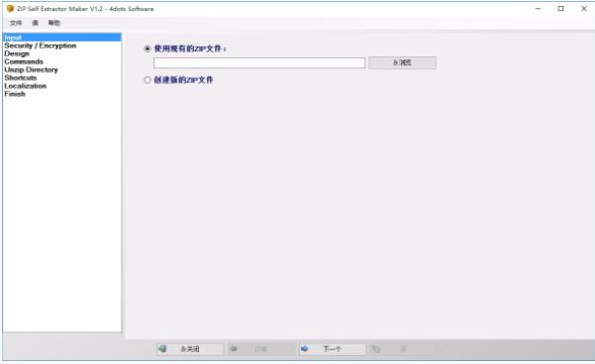The height and width of the screenshot is (364, 595).
Task: Click the blue arrow icon on the Next button
Action: 304,348
